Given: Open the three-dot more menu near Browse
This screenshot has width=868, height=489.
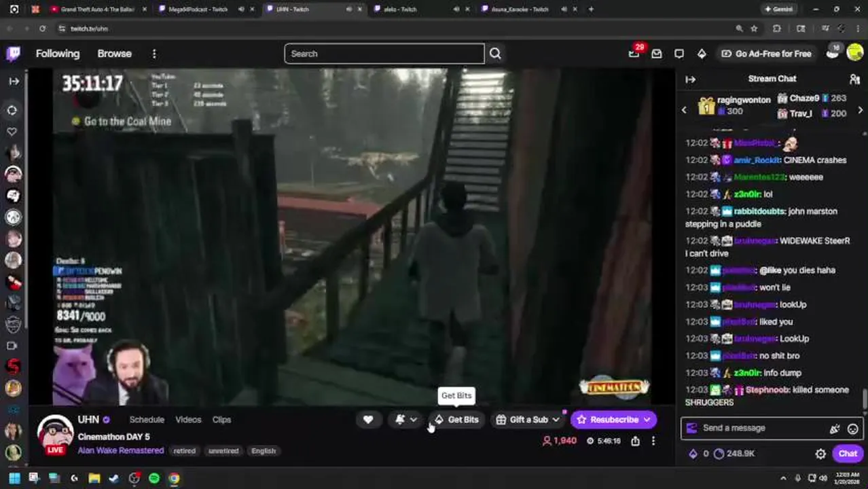Looking at the screenshot, I should 154,54.
